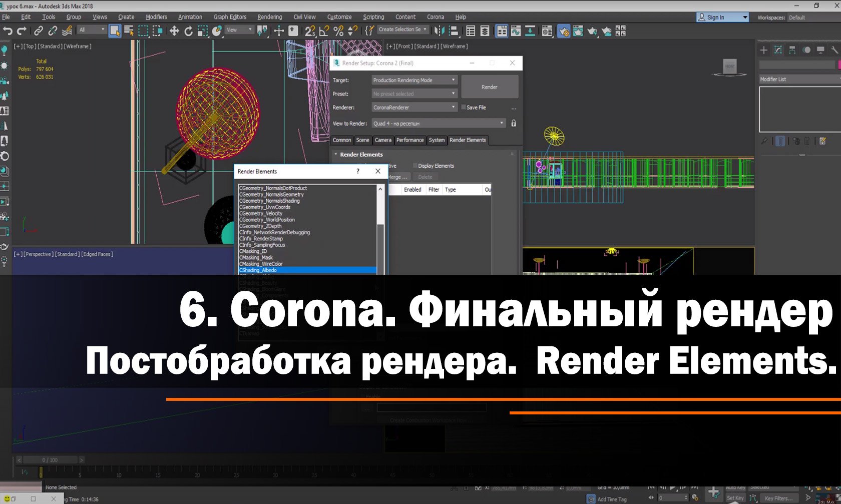The height and width of the screenshot is (504, 841).
Task: Open the Target dropdown showing Production Rendering Mode
Action: [x=413, y=80]
